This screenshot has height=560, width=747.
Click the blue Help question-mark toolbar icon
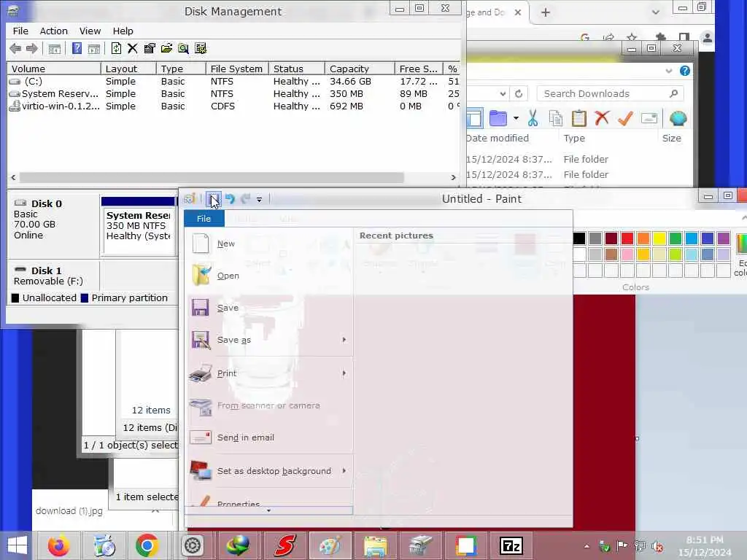pos(77,49)
